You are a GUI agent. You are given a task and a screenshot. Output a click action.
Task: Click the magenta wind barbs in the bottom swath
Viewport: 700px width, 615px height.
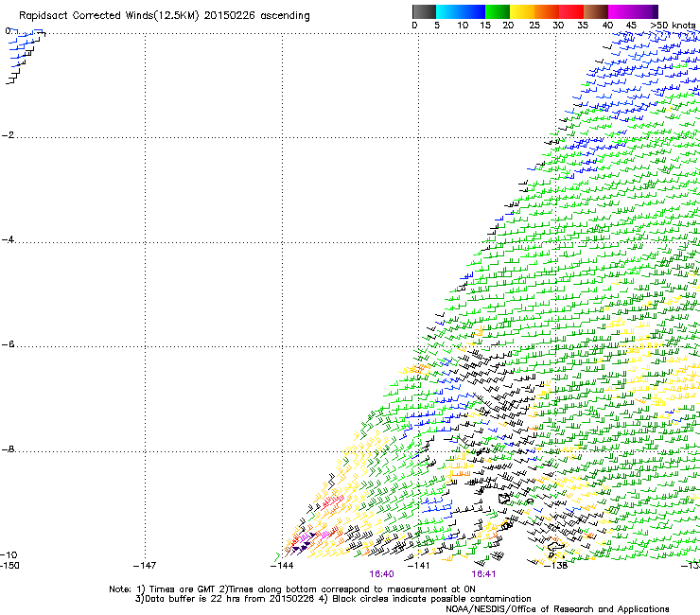(x=315, y=536)
